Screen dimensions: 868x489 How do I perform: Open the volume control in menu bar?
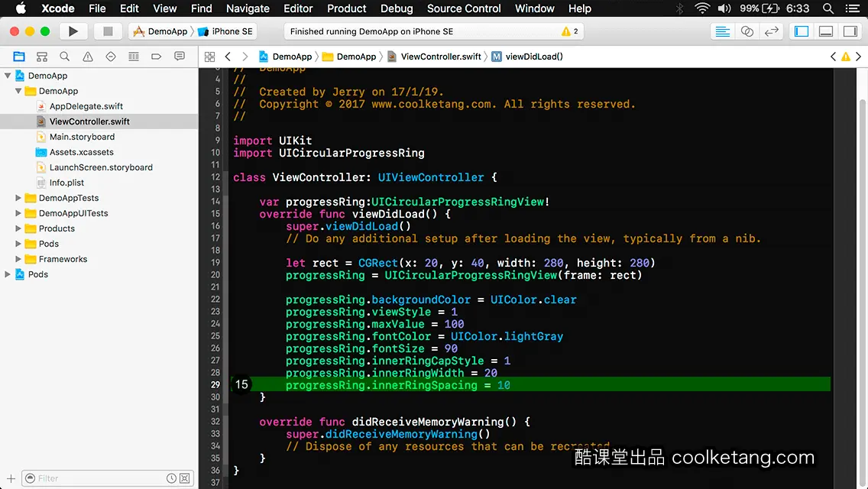(724, 8)
